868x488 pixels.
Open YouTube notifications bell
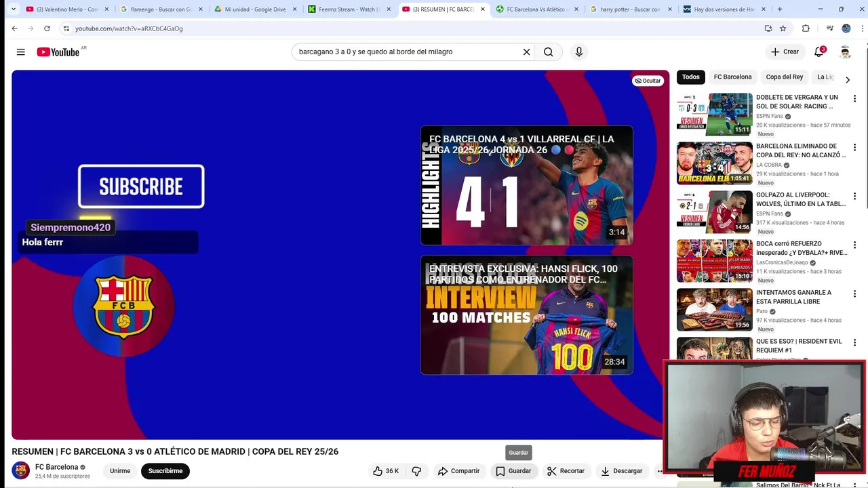click(819, 52)
